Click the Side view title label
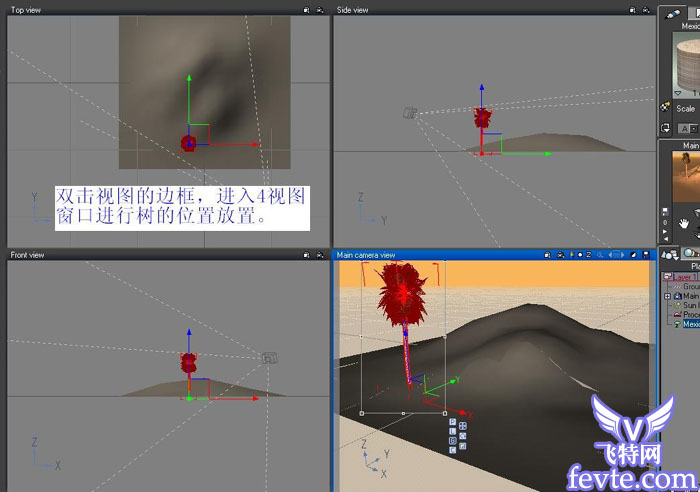 352,10
